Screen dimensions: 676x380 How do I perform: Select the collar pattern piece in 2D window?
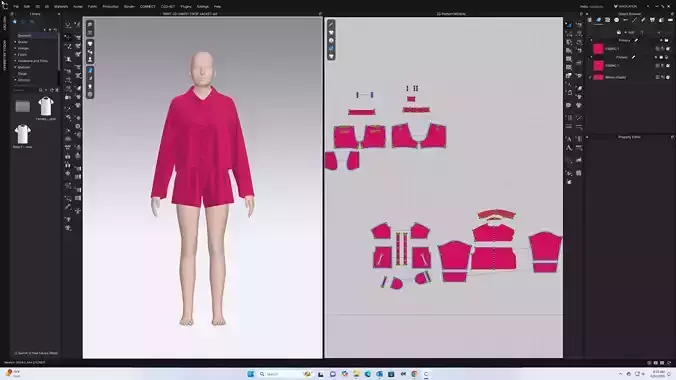click(x=496, y=214)
